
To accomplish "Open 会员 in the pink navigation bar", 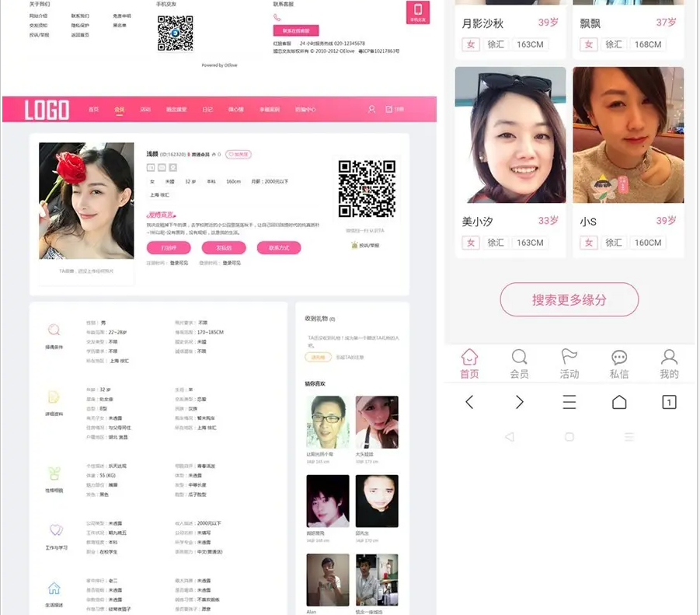I will (119, 110).
